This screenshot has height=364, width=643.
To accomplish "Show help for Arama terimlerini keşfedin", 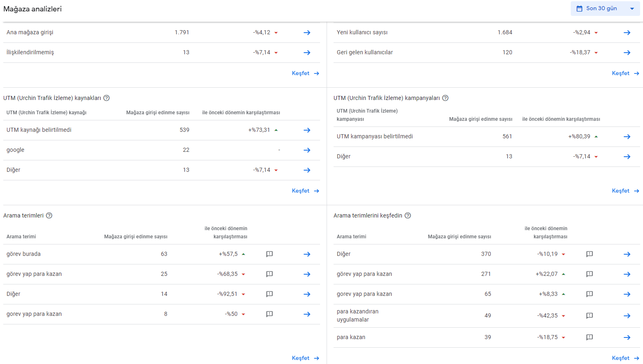I will [408, 215].
